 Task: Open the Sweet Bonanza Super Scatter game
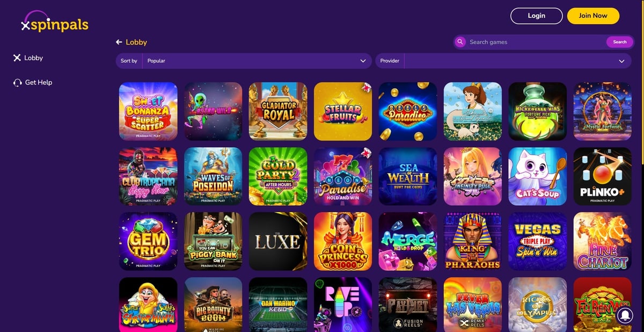click(x=148, y=111)
